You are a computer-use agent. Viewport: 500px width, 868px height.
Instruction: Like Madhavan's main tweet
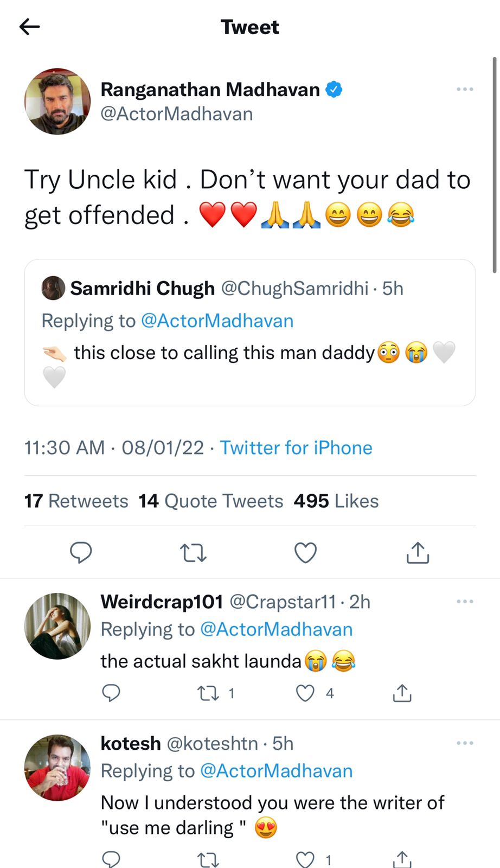[305, 552]
